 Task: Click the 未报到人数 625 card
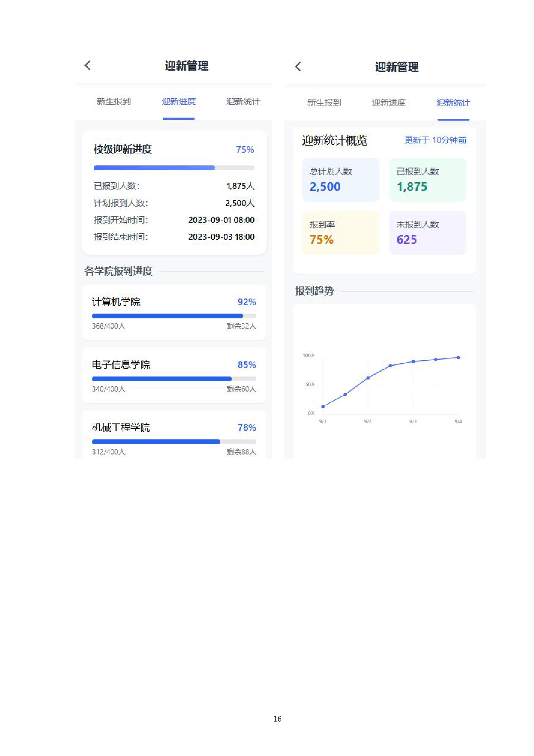coord(428,233)
